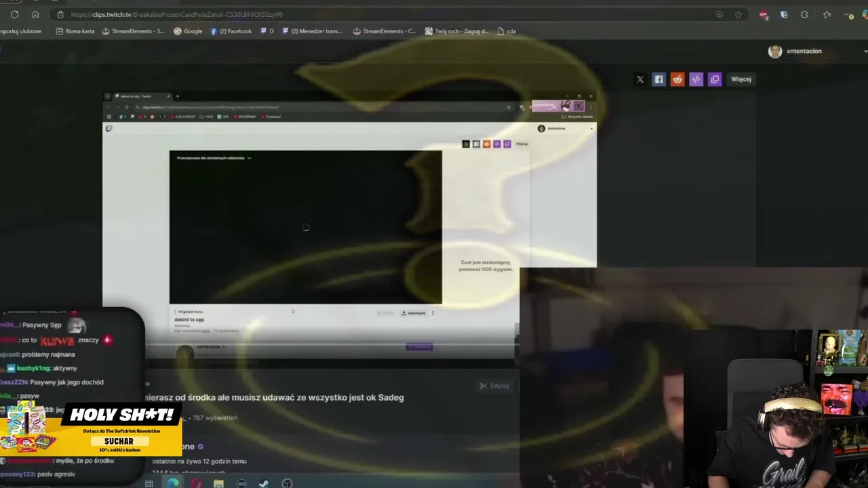Viewport: 868px width, 488px height.
Task: Open File Explorer from the taskbar
Action: tap(218, 483)
